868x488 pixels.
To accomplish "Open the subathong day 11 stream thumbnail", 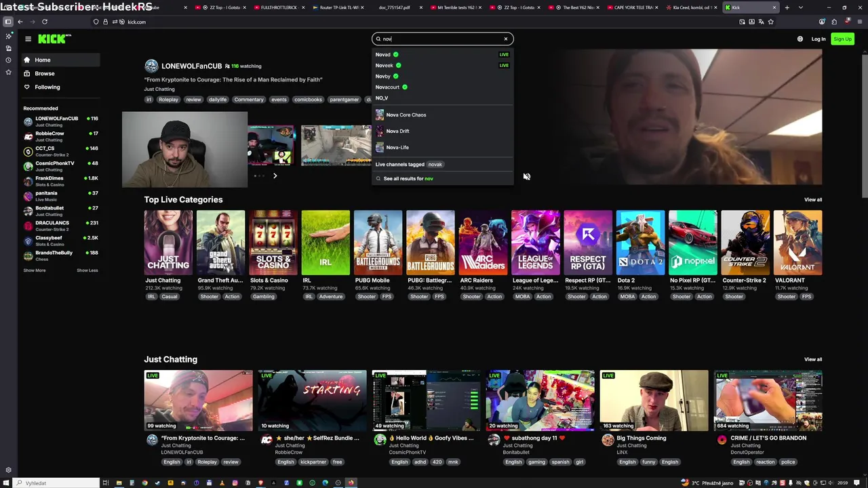I will pos(540,401).
